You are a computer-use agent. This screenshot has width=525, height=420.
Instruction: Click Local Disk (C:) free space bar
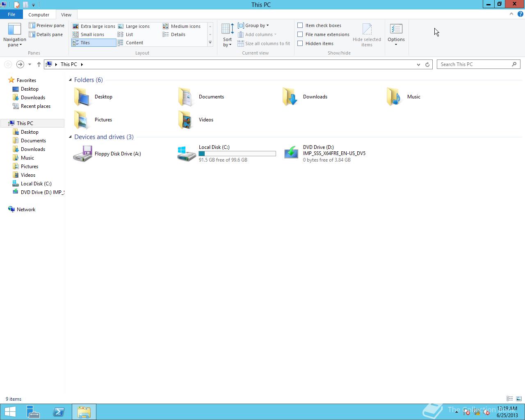[237, 153]
